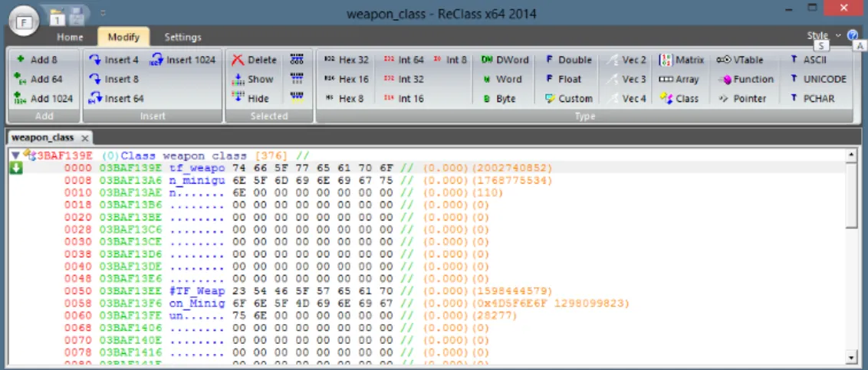Click the Add 8 bytes button
The width and height of the screenshot is (868, 370).
click(37, 60)
